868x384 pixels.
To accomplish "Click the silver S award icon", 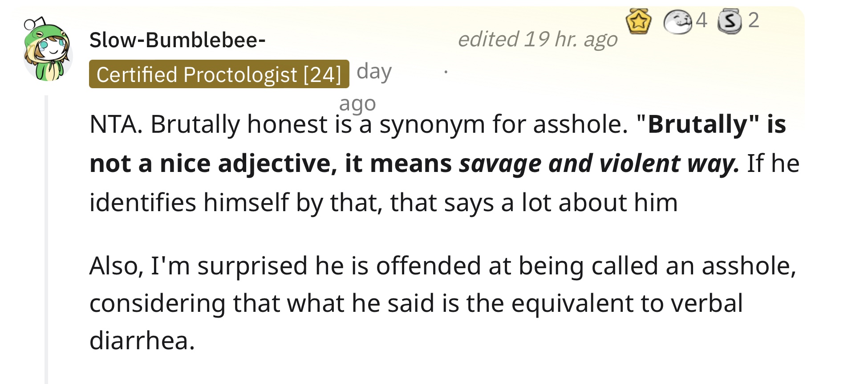I will click(x=730, y=22).
